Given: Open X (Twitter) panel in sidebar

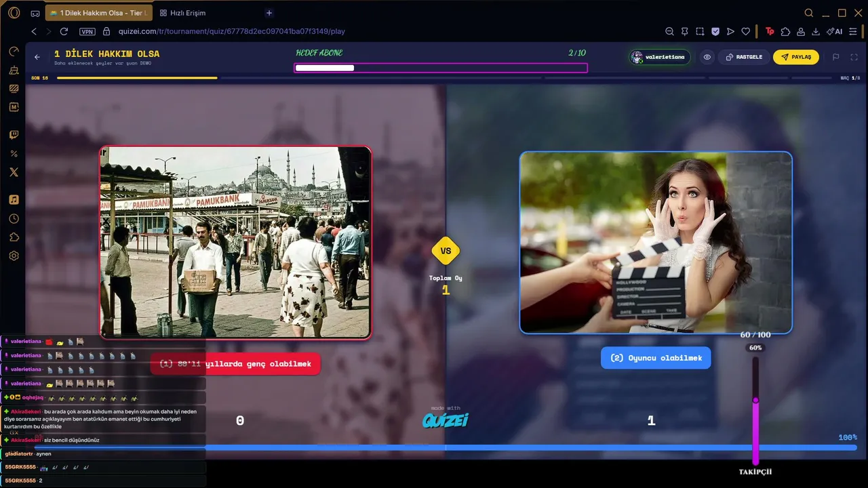Looking at the screenshot, I should click(14, 172).
